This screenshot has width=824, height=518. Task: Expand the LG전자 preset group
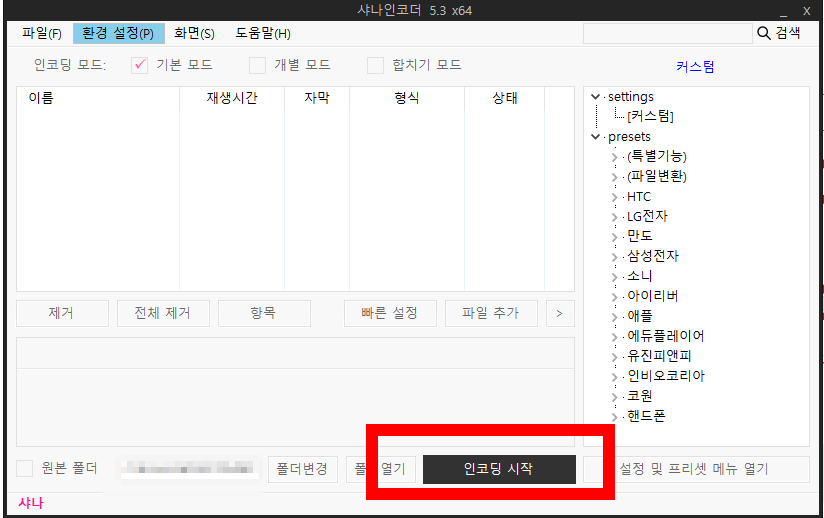(614, 216)
